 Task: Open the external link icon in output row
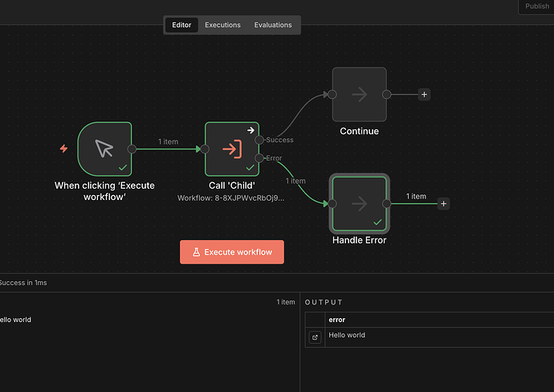pos(315,337)
